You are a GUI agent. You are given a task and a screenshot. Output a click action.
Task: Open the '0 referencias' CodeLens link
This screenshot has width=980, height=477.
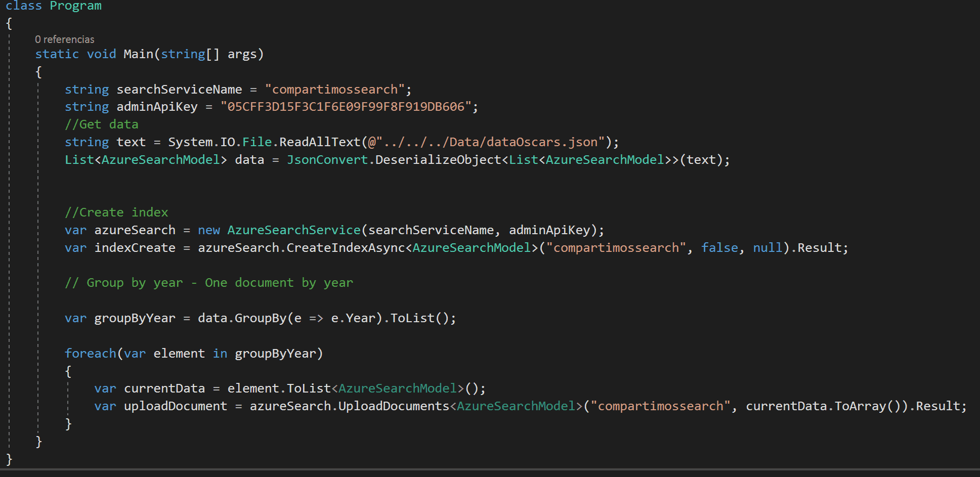point(64,39)
